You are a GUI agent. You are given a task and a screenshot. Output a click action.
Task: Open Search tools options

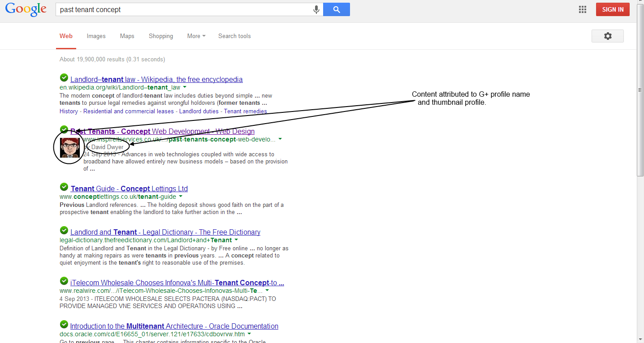click(234, 36)
